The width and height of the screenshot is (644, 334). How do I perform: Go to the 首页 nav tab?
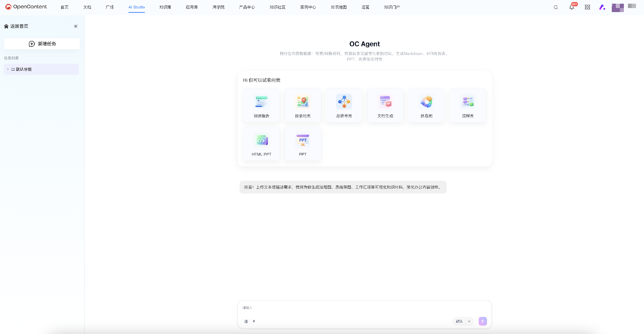coord(64,7)
